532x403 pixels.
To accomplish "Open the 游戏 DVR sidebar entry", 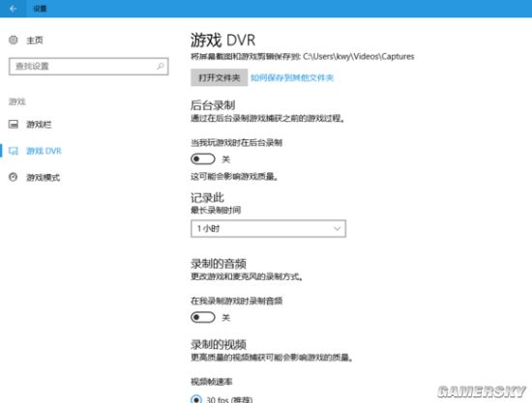I will click(x=44, y=151).
